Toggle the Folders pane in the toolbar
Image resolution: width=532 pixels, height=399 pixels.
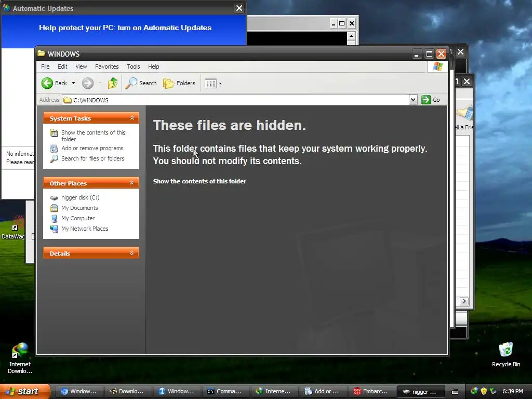click(x=179, y=83)
